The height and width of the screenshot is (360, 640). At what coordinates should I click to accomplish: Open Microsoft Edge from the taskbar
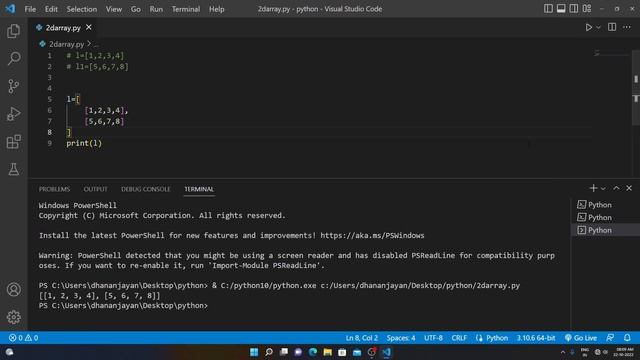(313, 352)
